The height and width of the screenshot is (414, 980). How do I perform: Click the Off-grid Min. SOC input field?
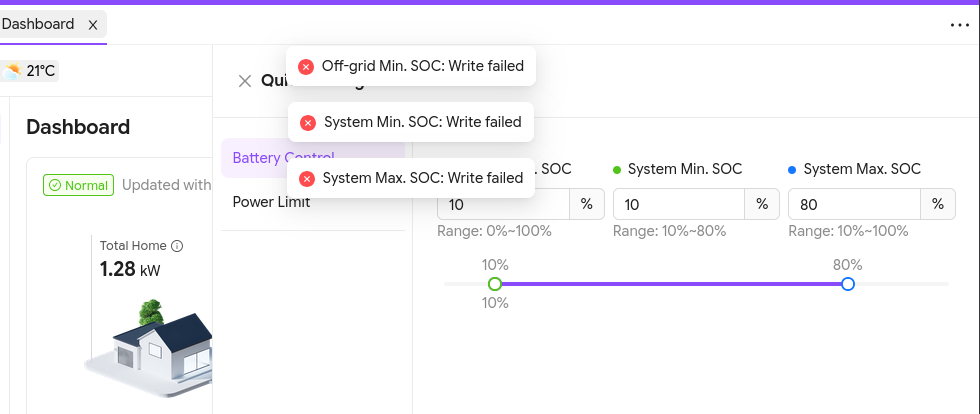(502, 204)
